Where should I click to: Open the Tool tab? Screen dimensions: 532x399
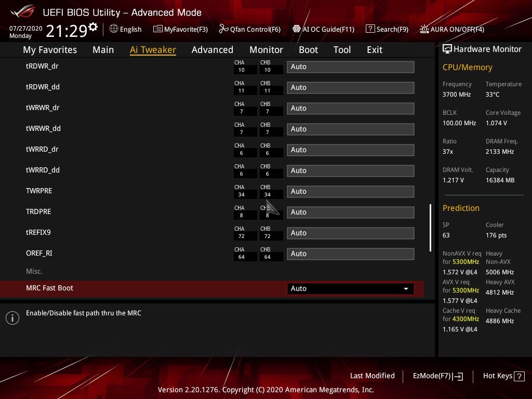(x=342, y=50)
